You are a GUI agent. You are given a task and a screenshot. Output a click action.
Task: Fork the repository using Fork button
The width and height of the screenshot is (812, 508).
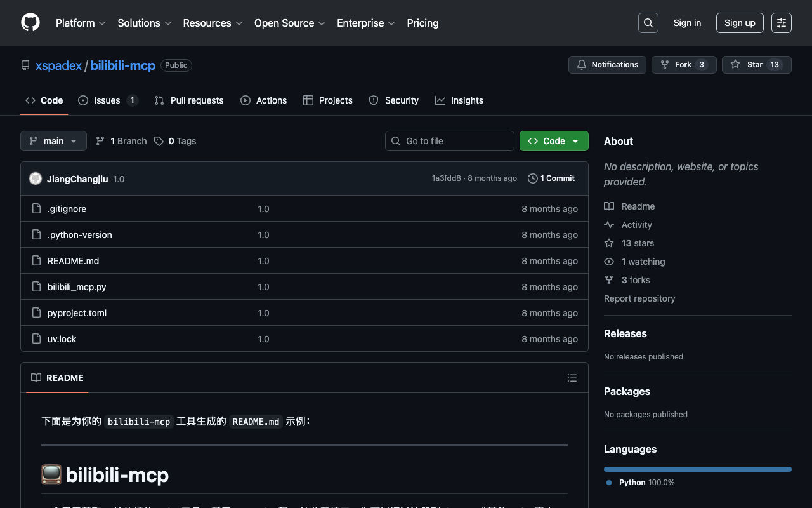pyautogui.click(x=683, y=65)
